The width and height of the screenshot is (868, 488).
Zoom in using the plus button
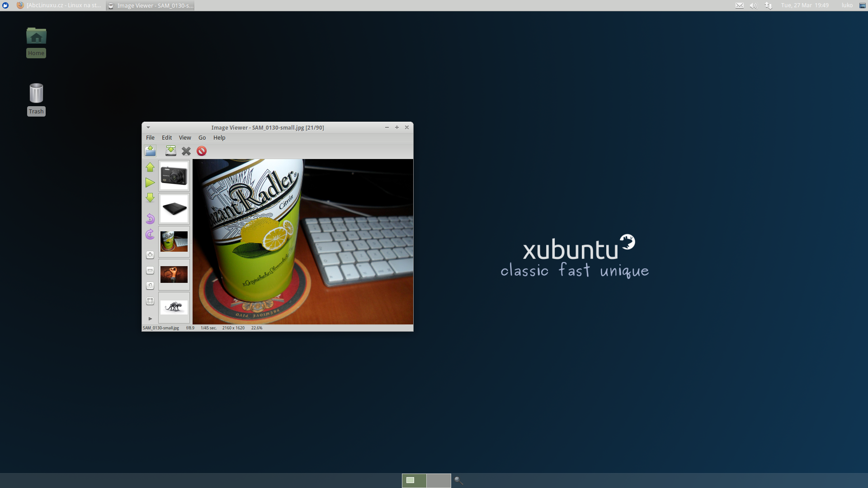[x=150, y=255]
